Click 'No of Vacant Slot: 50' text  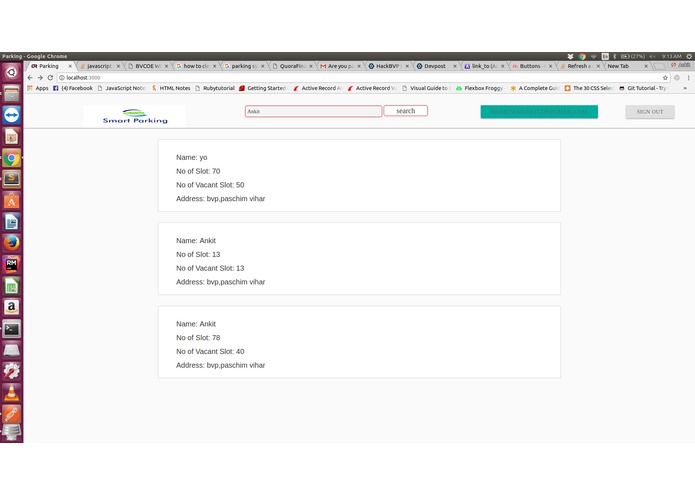[x=210, y=185]
